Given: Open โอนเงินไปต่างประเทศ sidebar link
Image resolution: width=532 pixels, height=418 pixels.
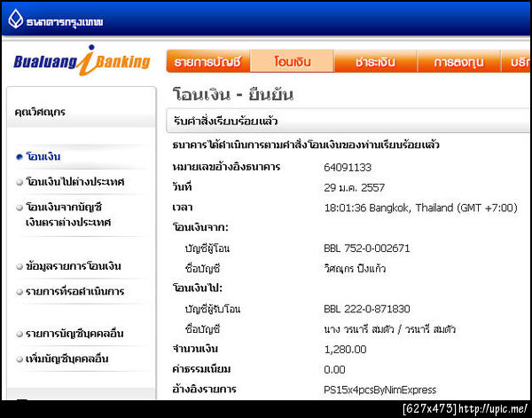Looking at the screenshot, I should (x=75, y=182).
